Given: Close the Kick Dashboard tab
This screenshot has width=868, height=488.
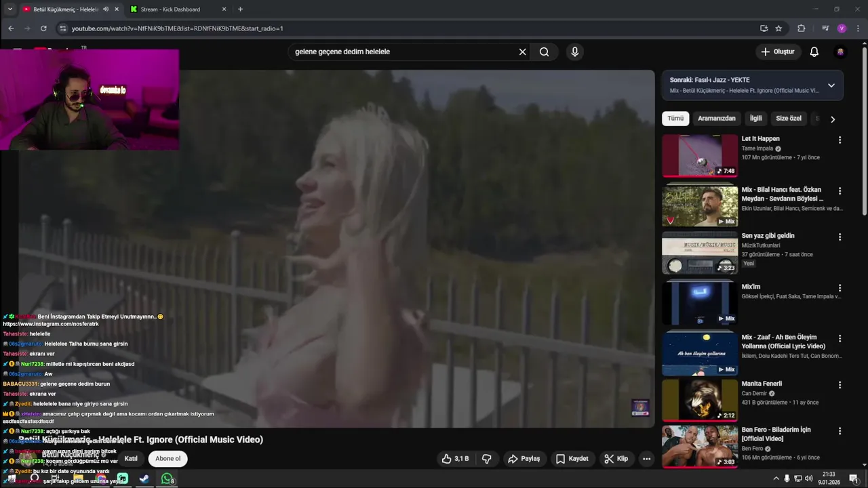Looking at the screenshot, I should click(224, 9).
